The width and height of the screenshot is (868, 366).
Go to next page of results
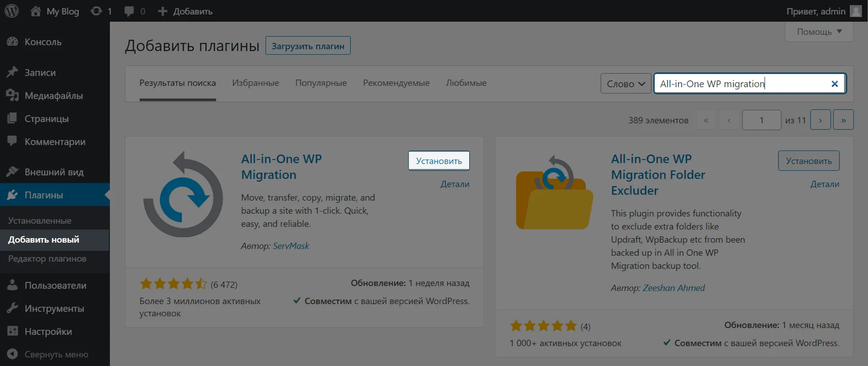(821, 120)
